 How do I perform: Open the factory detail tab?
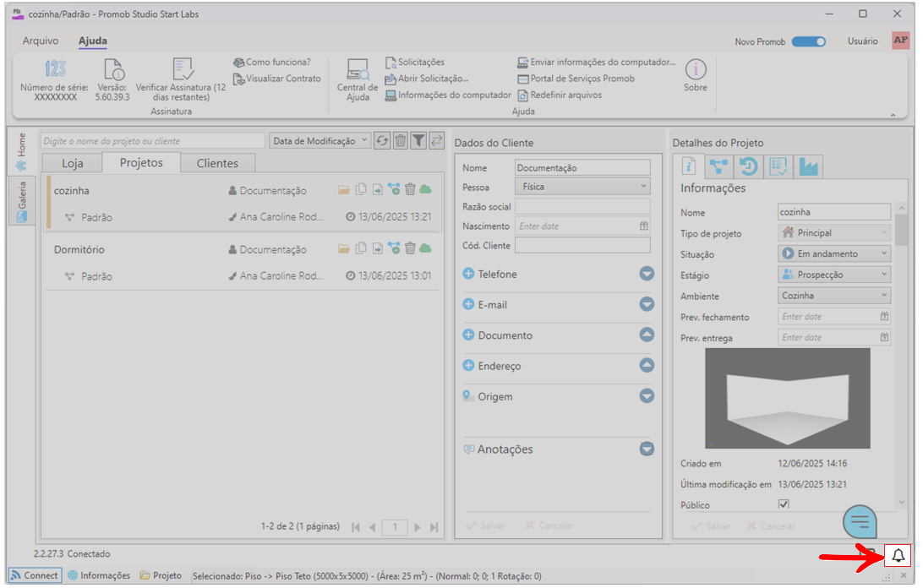(x=808, y=166)
